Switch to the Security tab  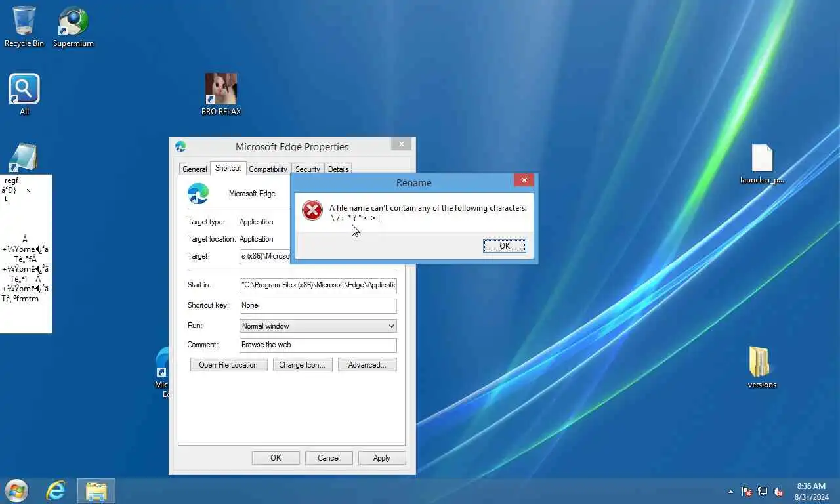(307, 169)
